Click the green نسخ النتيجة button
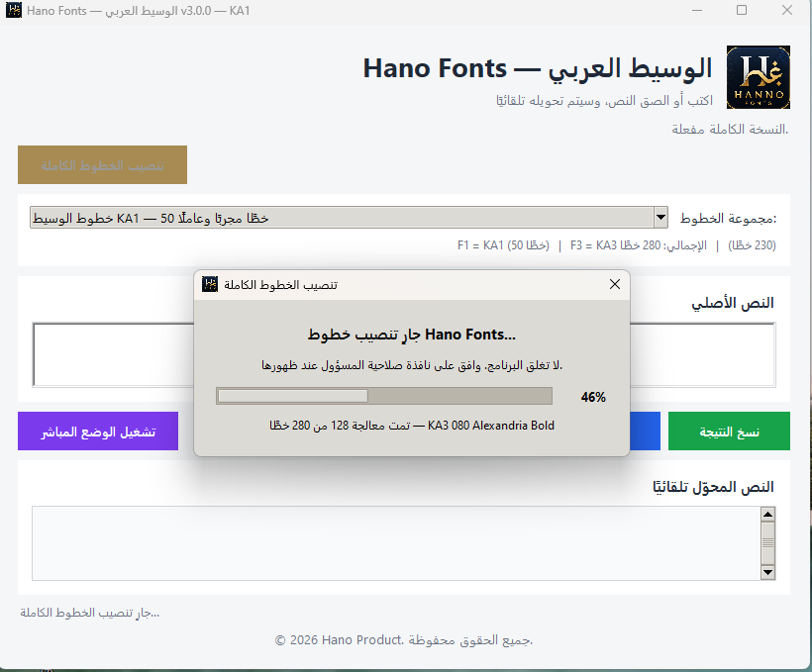The image size is (812, 672). pos(729,432)
